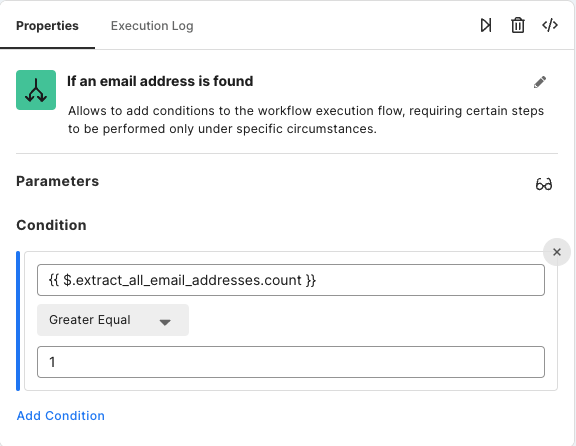The image size is (576, 446).
Task: Open the code view icon
Action: [x=550, y=25]
